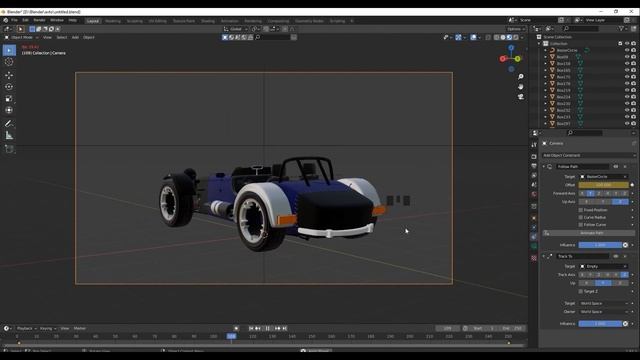This screenshot has height=360, width=640.
Task: Open the viewport Add menu
Action: pos(75,37)
